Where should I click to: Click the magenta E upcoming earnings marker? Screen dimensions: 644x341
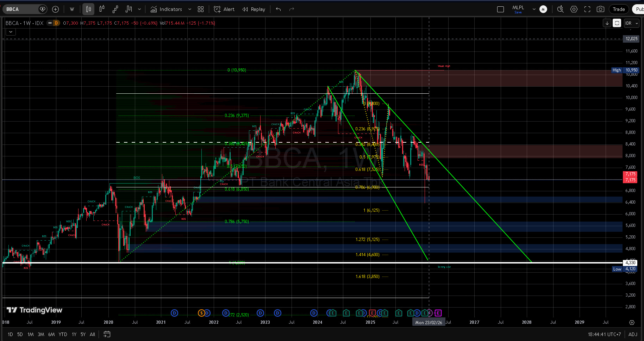pyautogui.click(x=438, y=313)
